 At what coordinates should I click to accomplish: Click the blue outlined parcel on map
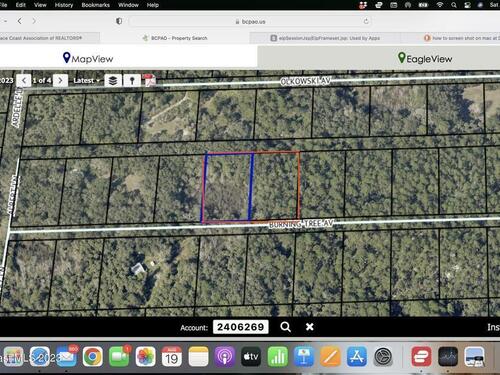pos(227,187)
